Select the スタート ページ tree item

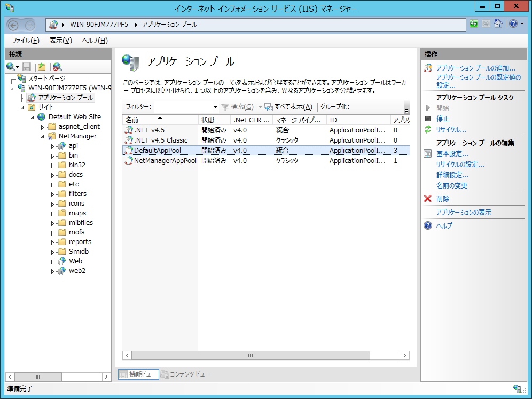(x=46, y=79)
